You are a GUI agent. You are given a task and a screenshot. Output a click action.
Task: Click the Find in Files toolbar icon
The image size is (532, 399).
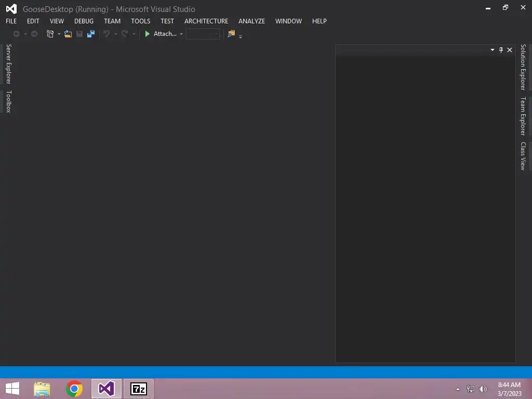tap(231, 34)
